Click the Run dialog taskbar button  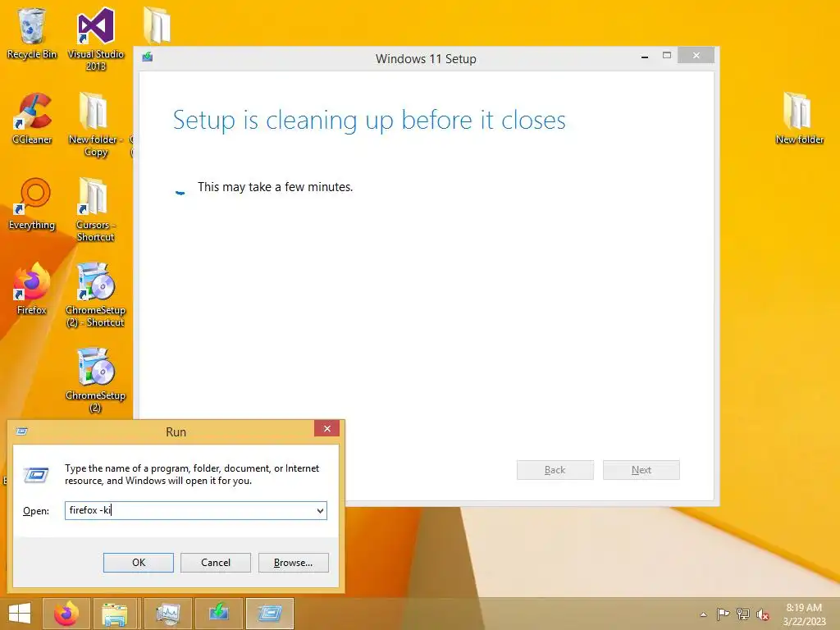point(270,614)
